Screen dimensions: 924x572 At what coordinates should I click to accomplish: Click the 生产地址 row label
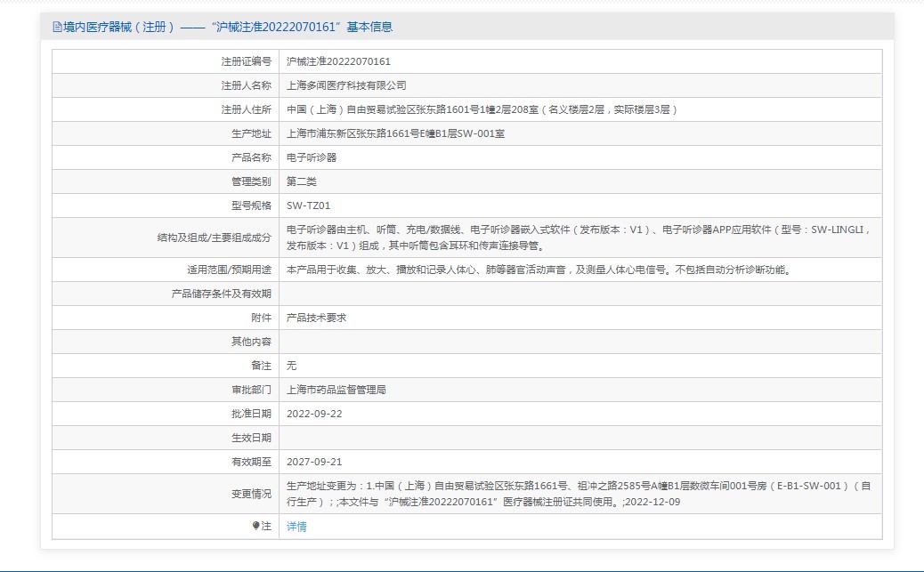click(x=251, y=133)
